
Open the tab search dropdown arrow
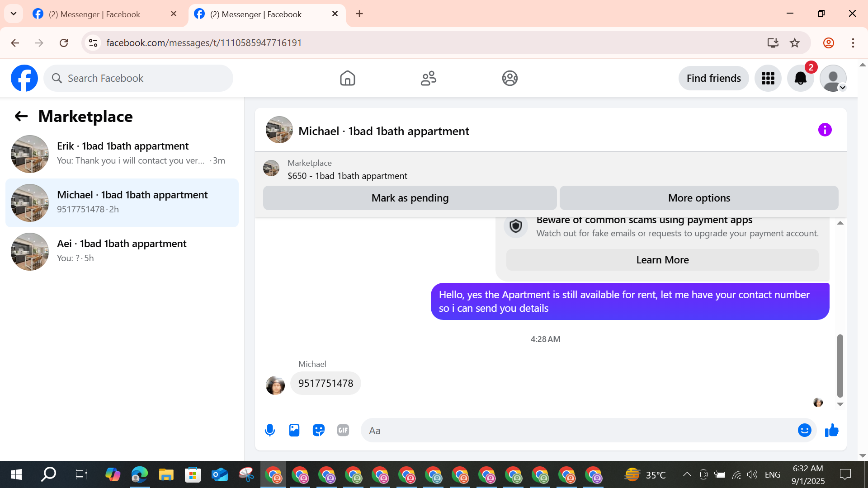(x=14, y=14)
